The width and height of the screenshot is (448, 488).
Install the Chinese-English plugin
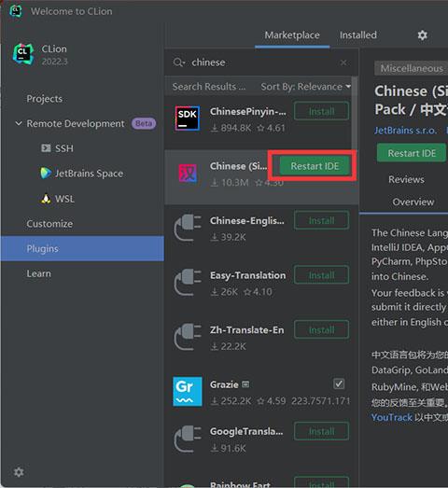[321, 220]
